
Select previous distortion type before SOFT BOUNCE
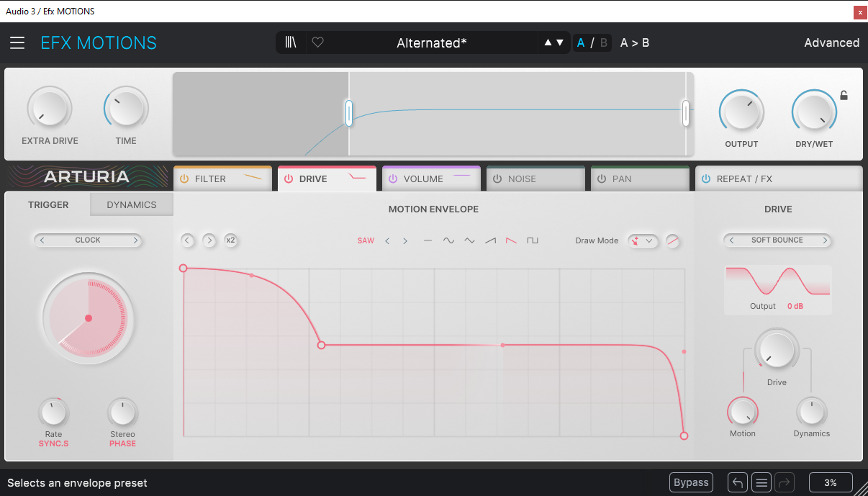pos(732,240)
